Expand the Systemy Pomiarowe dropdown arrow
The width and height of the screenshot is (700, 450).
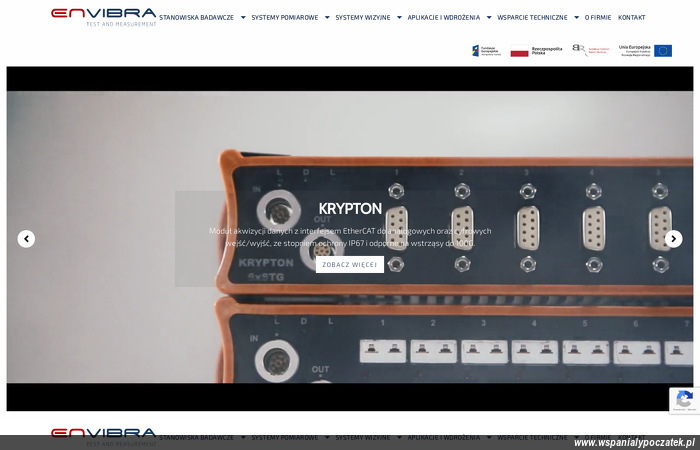point(327,17)
